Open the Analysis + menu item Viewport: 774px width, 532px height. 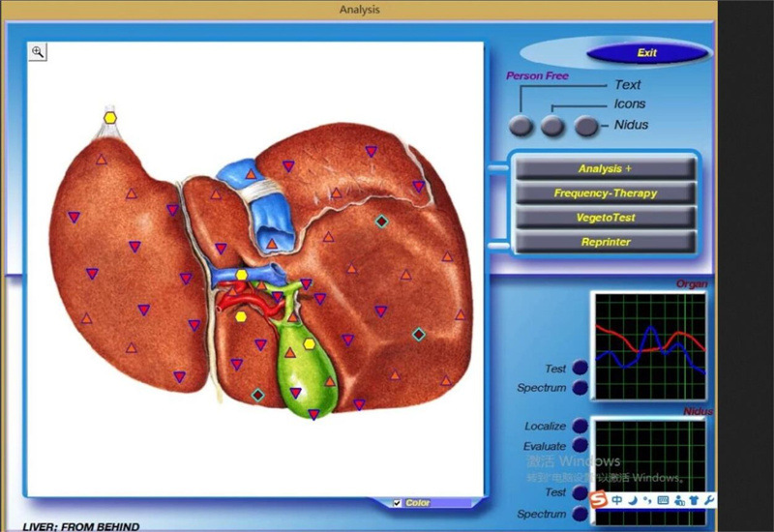click(x=606, y=168)
